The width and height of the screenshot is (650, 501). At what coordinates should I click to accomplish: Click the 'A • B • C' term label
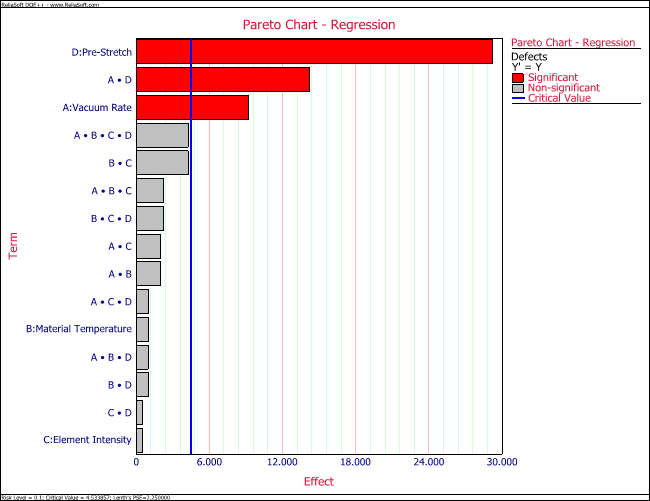(111, 191)
